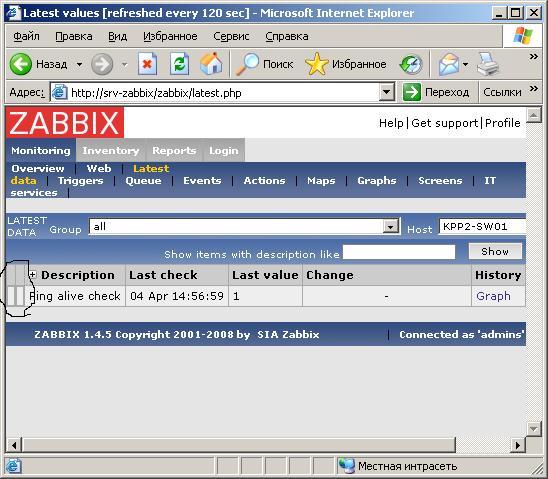This screenshot has height=479, width=548.
Task: Go to the Events submenu link
Action: (202, 181)
